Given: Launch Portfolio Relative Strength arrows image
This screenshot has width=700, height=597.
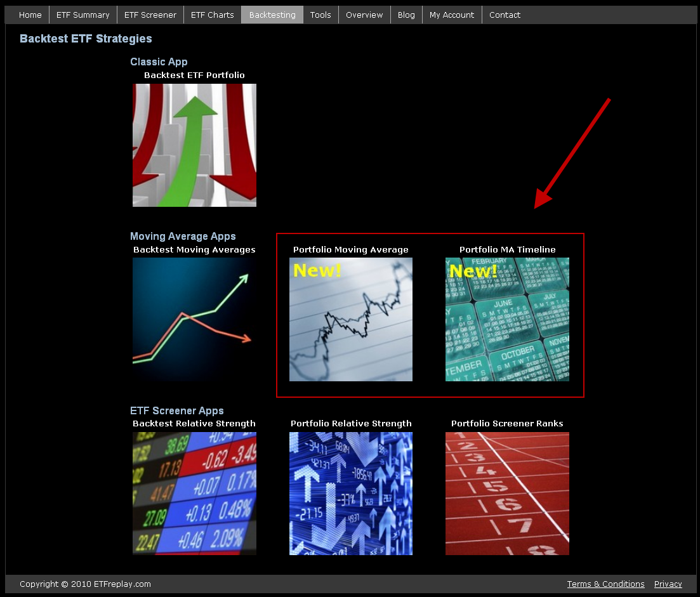Looking at the screenshot, I should [x=351, y=494].
